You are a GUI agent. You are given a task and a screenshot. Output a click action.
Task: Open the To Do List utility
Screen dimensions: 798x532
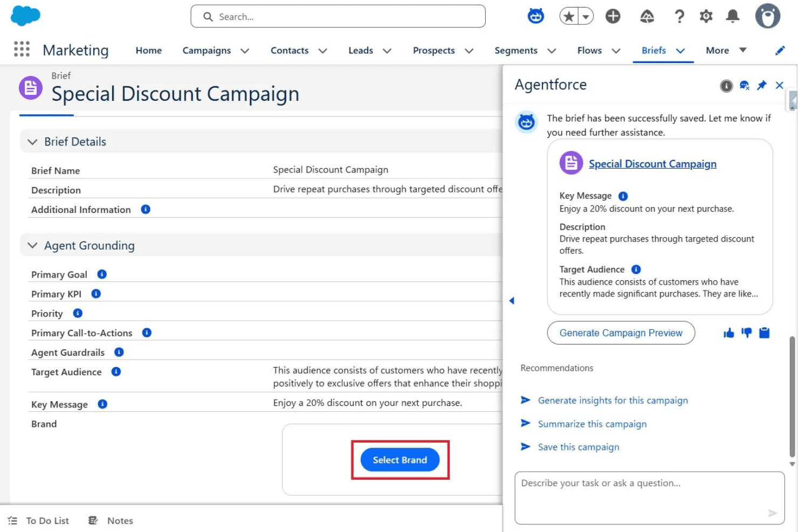coord(39,521)
